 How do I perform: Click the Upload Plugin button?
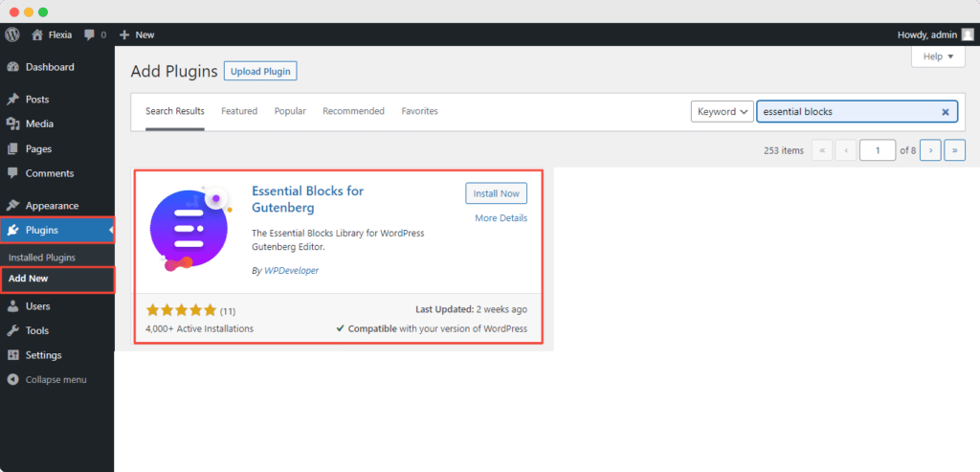tap(260, 71)
